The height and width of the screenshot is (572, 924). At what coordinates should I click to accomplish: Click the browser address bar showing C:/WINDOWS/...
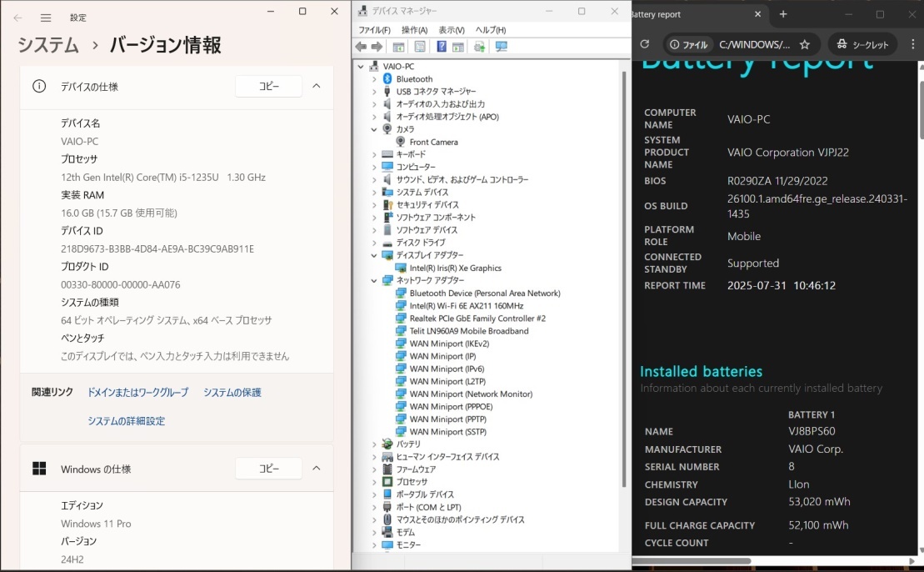pyautogui.click(x=754, y=44)
